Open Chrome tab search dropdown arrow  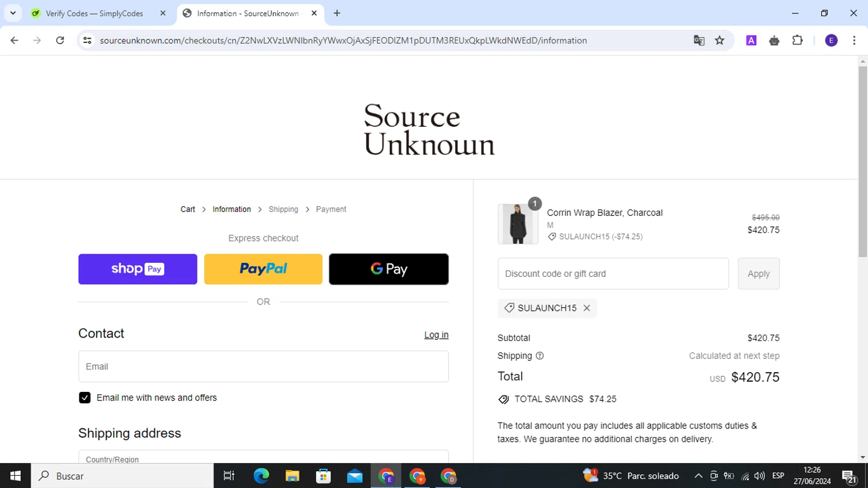pos(13,13)
